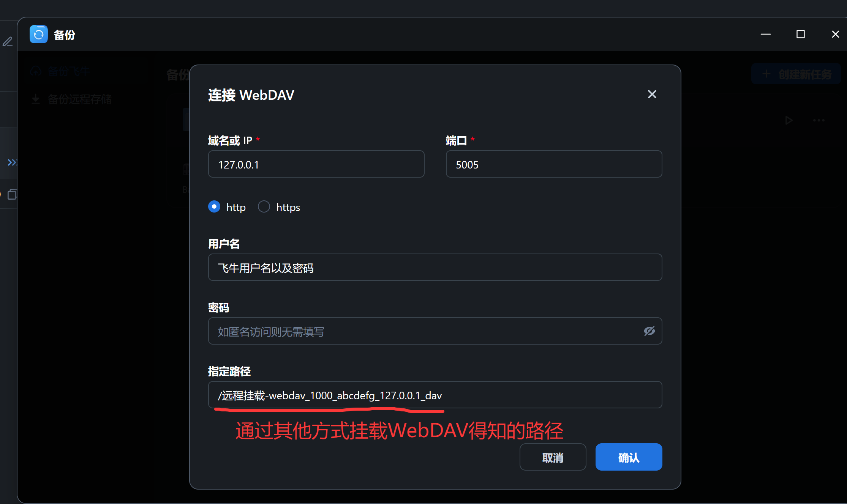Click the 域名或 IP input field
The width and height of the screenshot is (847, 504).
click(316, 164)
